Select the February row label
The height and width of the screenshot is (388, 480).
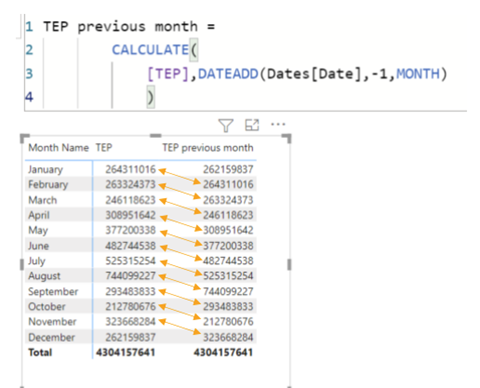coord(48,184)
